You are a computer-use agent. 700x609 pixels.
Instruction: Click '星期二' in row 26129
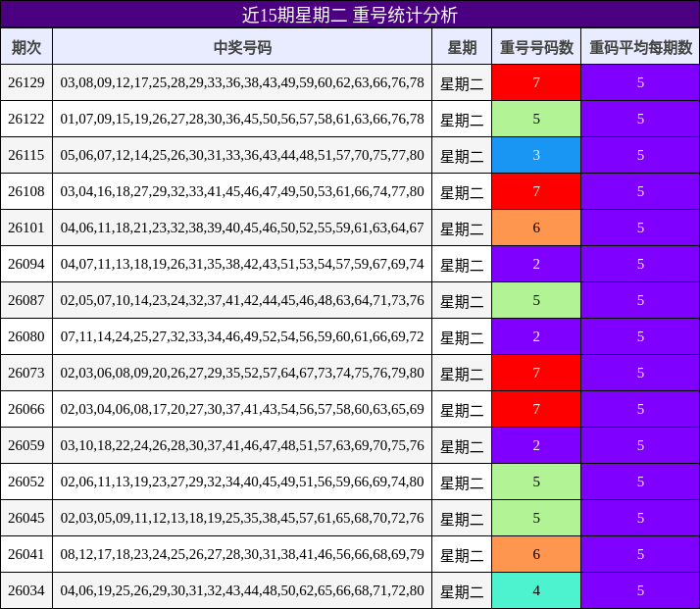[462, 83]
